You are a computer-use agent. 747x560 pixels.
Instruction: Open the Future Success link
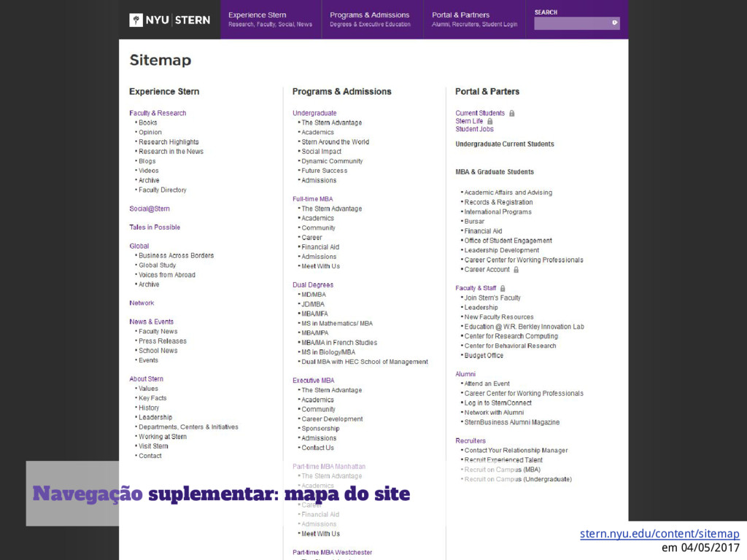[325, 171]
